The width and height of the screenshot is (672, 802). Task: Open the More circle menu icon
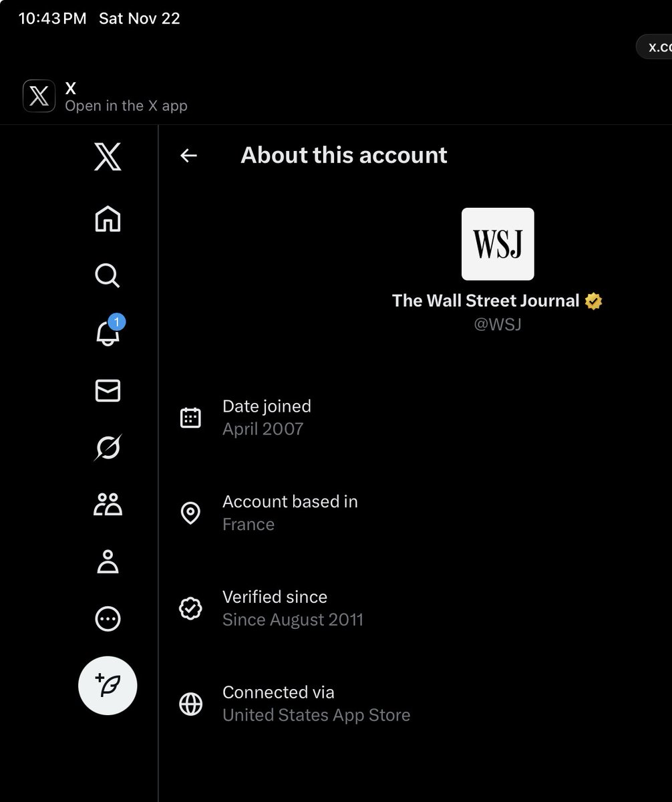tap(108, 619)
